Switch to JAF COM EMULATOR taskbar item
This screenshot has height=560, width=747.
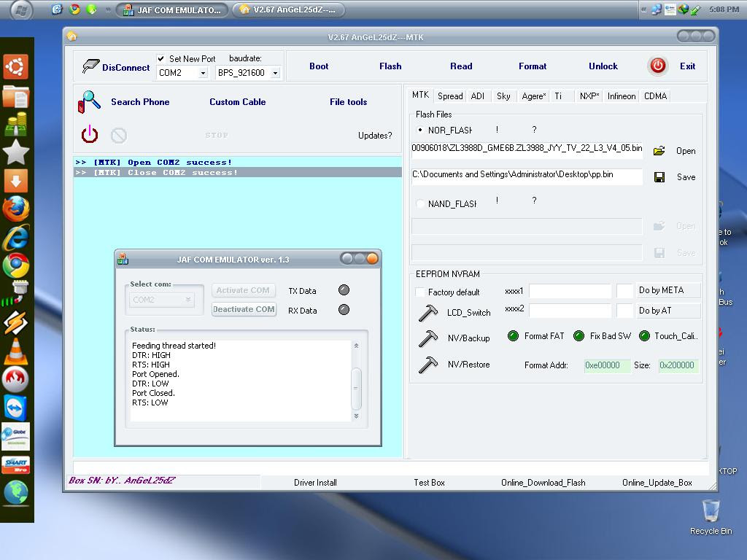[x=172, y=9]
